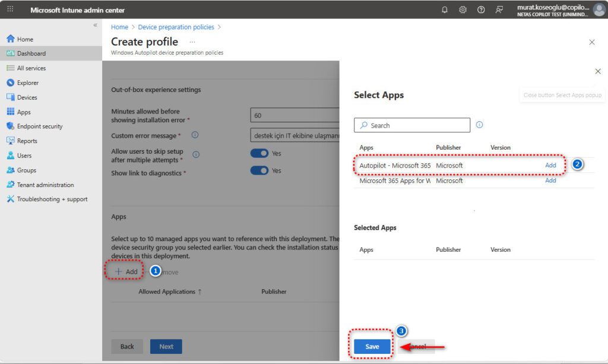Open the app launcher waffle icon
This screenshot has height=364, width=608.
point(10,10)
